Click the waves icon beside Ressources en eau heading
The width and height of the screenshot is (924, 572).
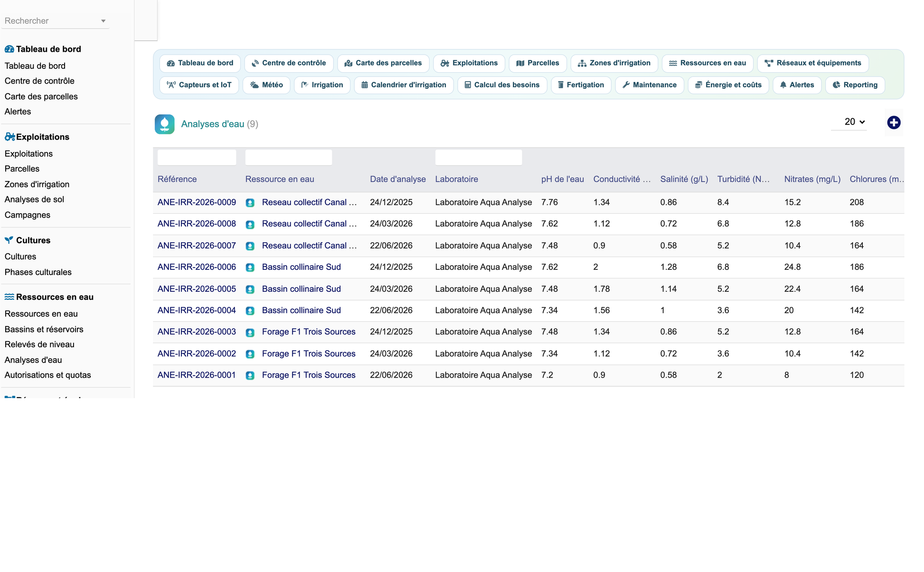[x=9, y=297]
